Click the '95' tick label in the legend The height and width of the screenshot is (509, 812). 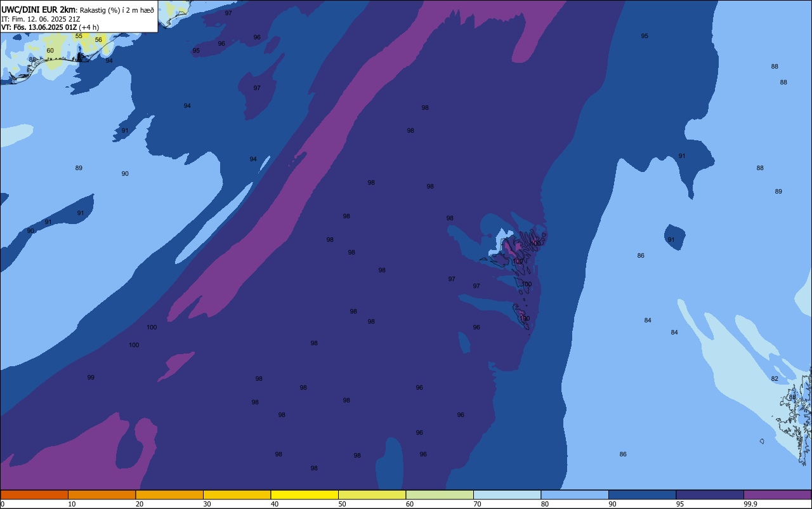pyautogui.click(x=679, y=504)
